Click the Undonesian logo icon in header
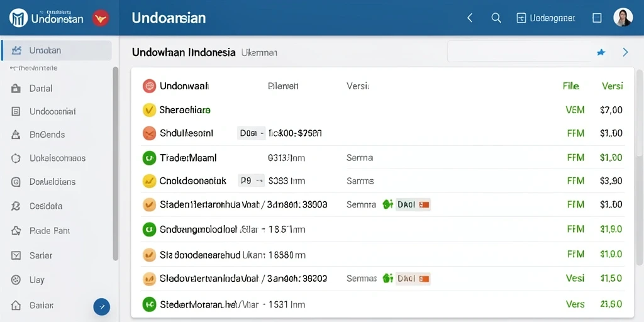644x322 pixels. [x=18, y=18]
